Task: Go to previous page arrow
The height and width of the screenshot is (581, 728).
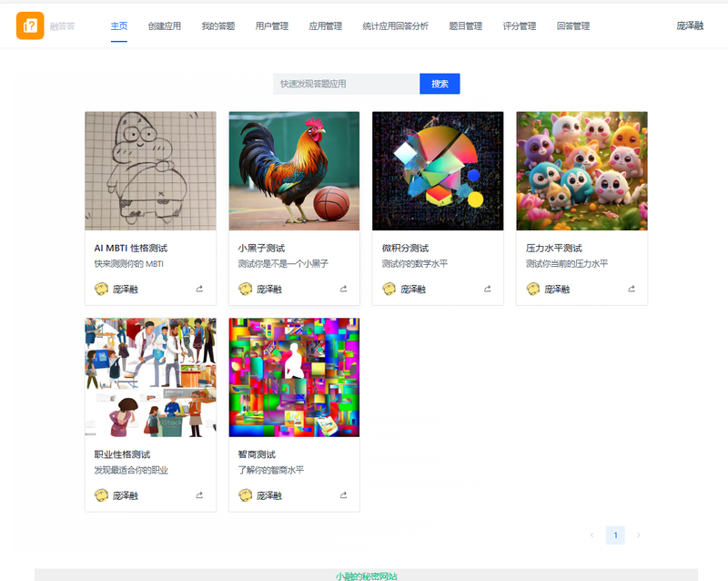Action: pyautogui.click(x=592, y=535)
